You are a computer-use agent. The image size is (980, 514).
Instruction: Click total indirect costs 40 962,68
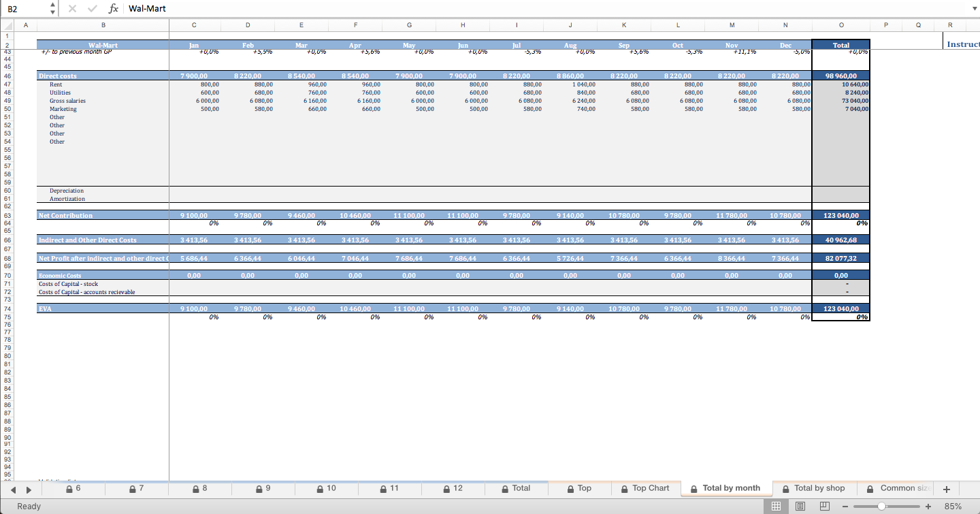tap(841, 240)
